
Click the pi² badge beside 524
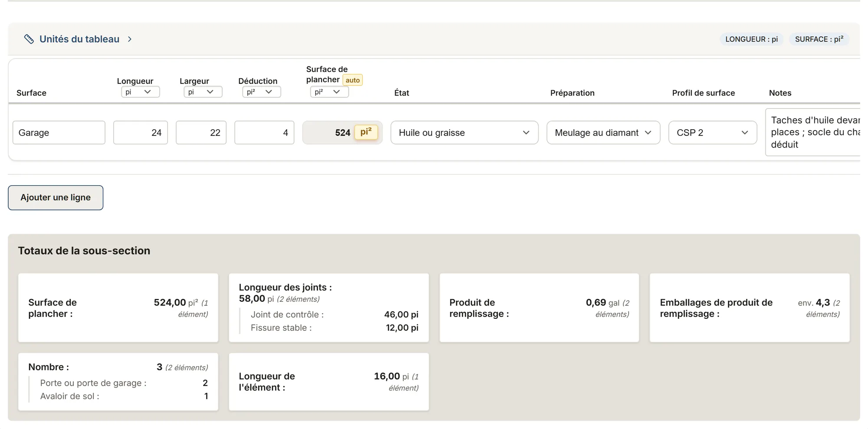pos(366,132)
